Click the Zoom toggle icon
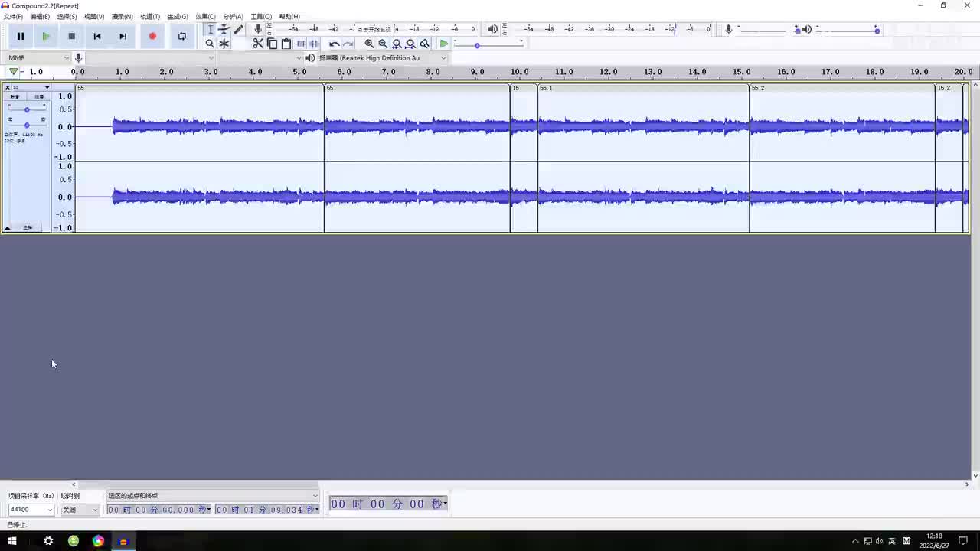Screen dimensions: 980x551 (424, 44)
